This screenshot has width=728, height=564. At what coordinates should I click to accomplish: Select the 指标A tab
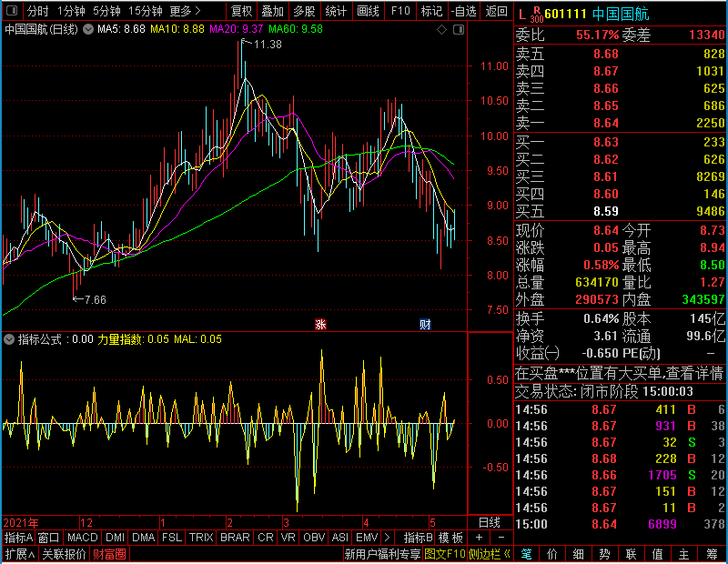point(18,538)
